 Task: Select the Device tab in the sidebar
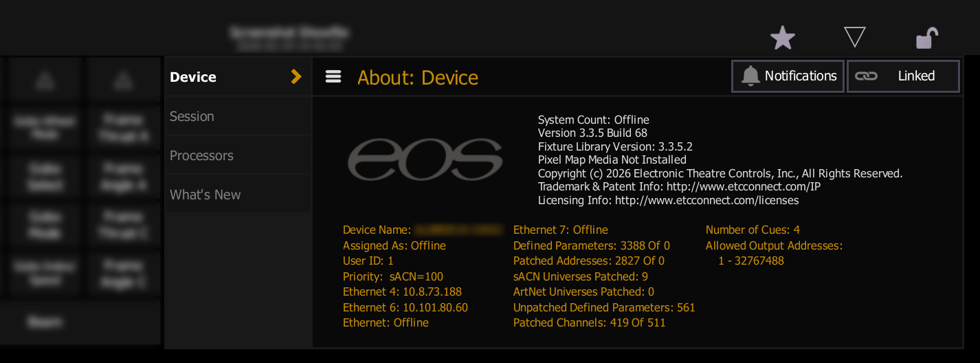193,77
